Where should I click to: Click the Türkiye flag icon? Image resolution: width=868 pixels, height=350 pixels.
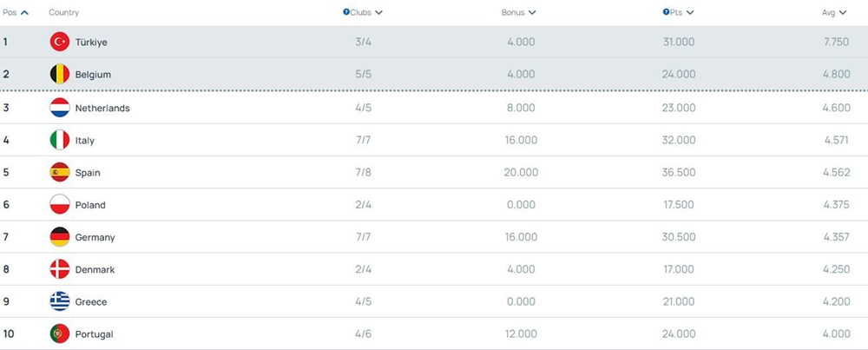(60, 42)
